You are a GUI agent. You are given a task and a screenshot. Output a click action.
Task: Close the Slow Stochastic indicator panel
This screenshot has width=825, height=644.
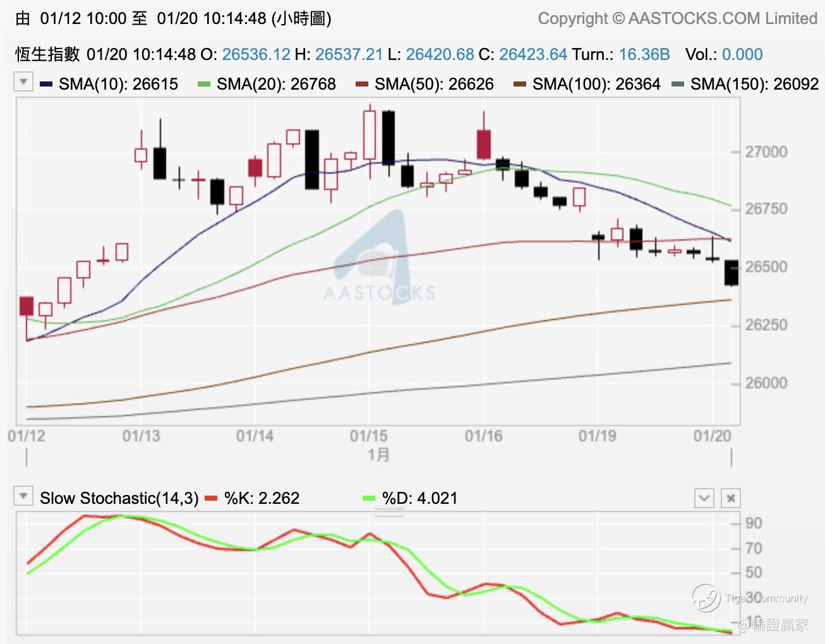pos(730,498)
